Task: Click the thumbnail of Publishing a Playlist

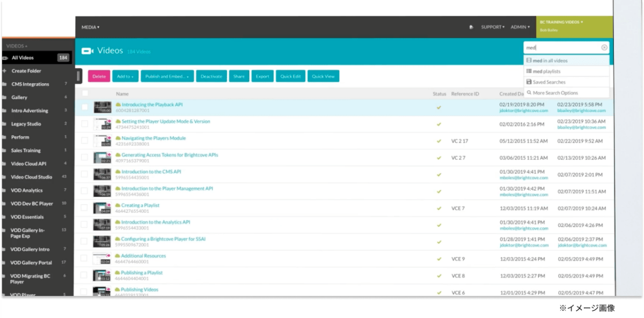Action: point(102,276)
